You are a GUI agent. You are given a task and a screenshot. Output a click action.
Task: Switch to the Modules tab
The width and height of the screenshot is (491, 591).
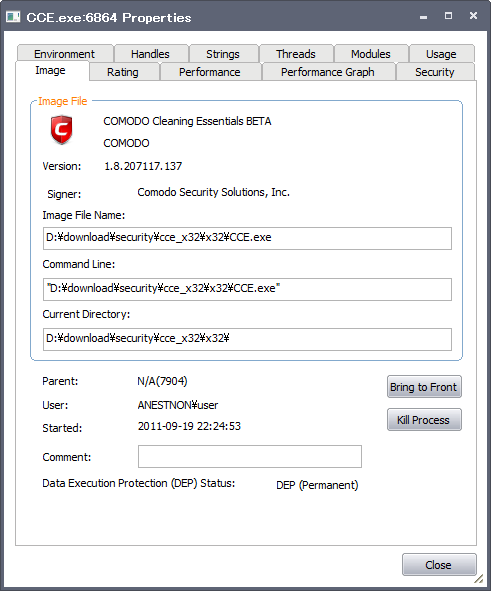(x=371, y=54)
